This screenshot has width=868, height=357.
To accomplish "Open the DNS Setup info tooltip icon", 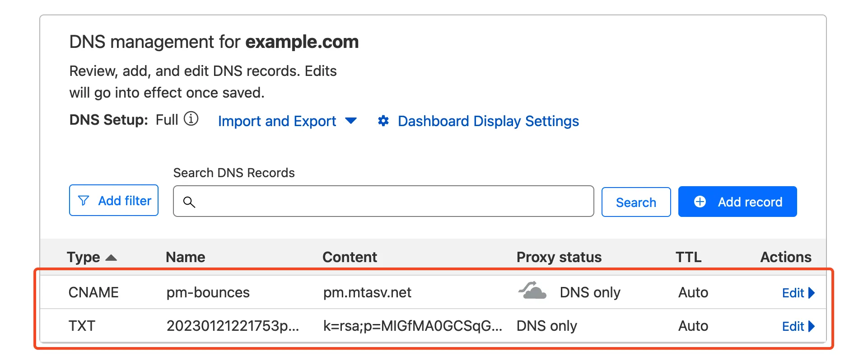I will 191,119.
